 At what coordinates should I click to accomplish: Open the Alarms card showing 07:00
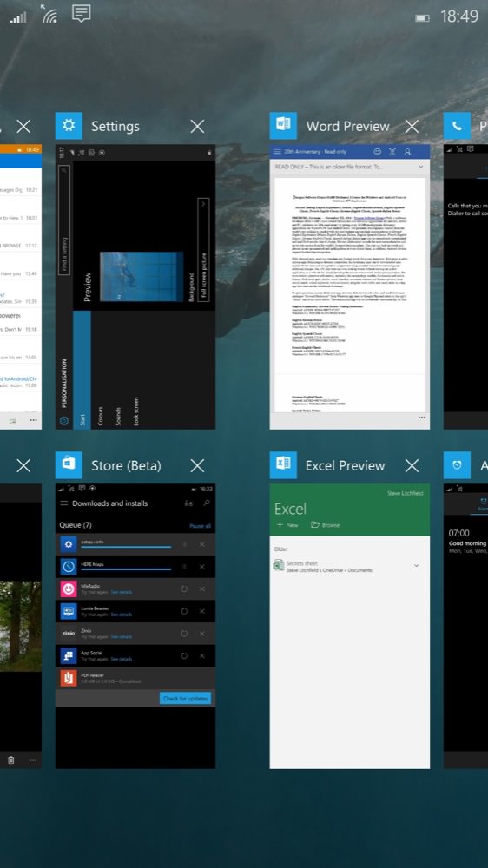click(x=465, y=626)
